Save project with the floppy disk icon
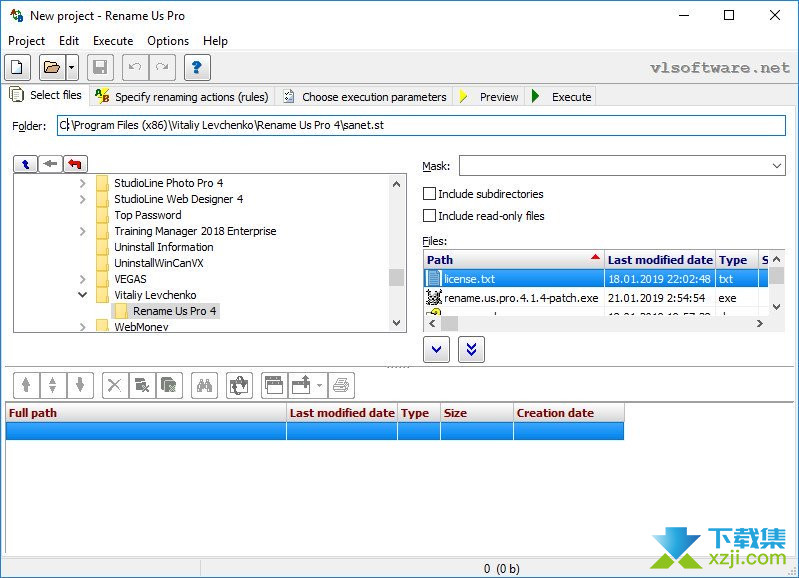Screen dimensions: 799x578 point(100,67)
